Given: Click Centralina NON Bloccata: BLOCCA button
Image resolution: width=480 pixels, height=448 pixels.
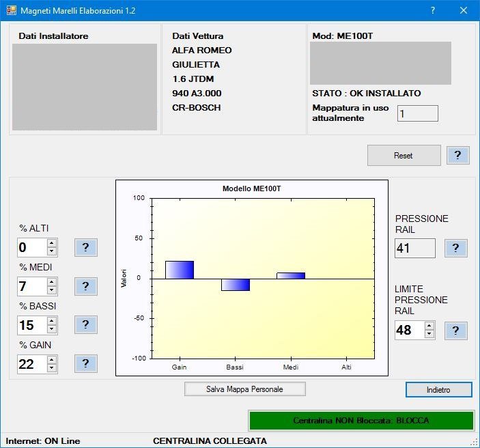Looking at the screenshot, I should point(361,421).
